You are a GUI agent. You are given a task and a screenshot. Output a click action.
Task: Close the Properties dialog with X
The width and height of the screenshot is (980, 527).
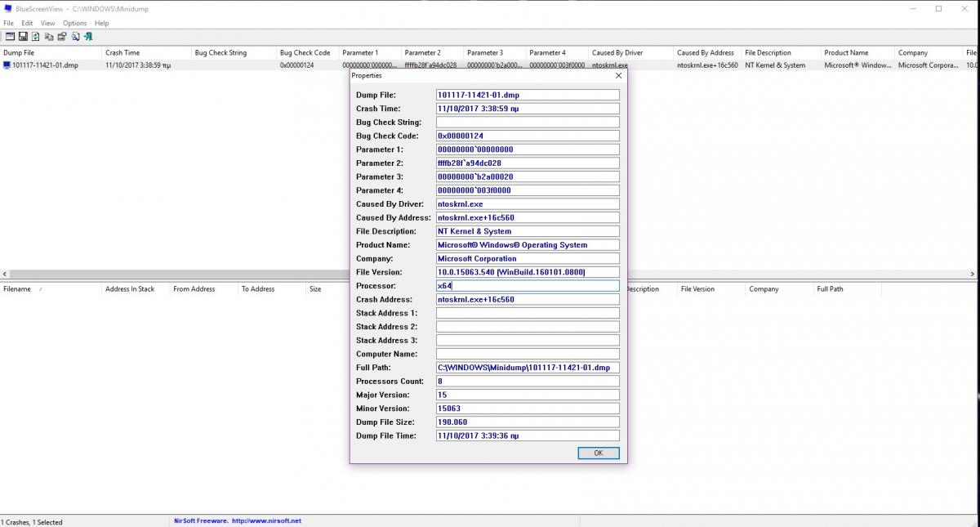click(618, 75)
